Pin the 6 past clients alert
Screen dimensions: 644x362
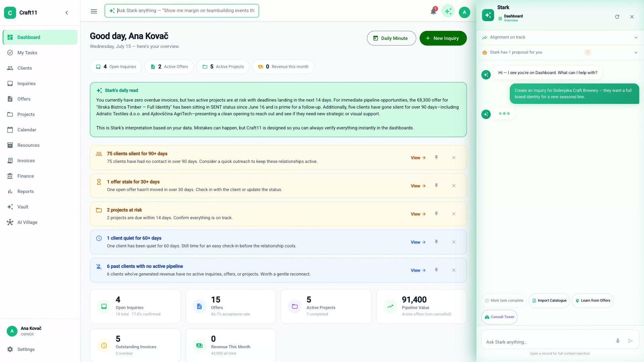436,270
